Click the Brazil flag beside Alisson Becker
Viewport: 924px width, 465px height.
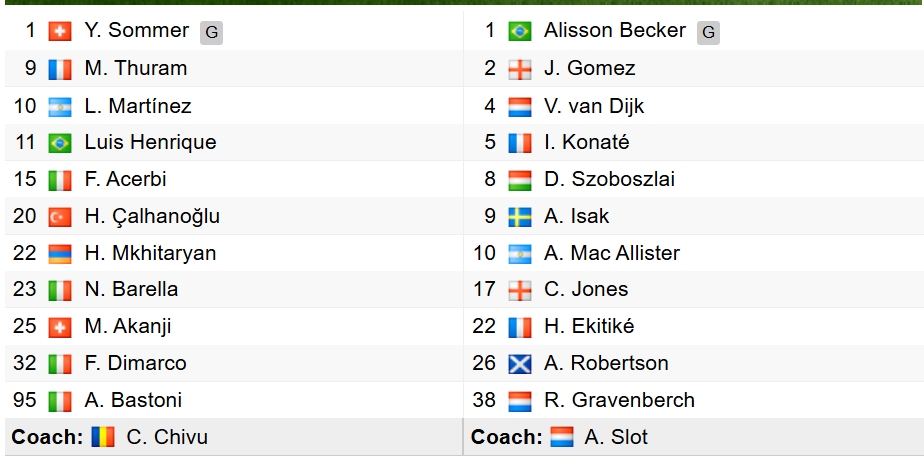(520, 32)
